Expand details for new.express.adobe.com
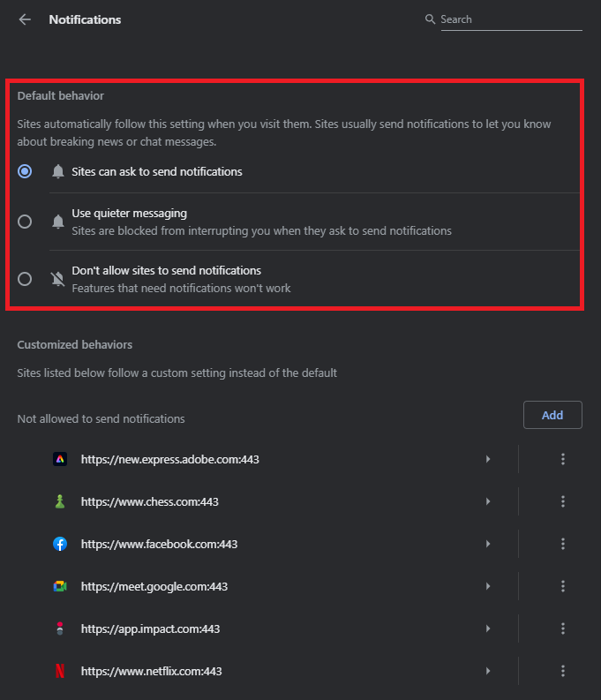Image resolution: width=601 pixels, height=700 pixels. click(488, 459)
